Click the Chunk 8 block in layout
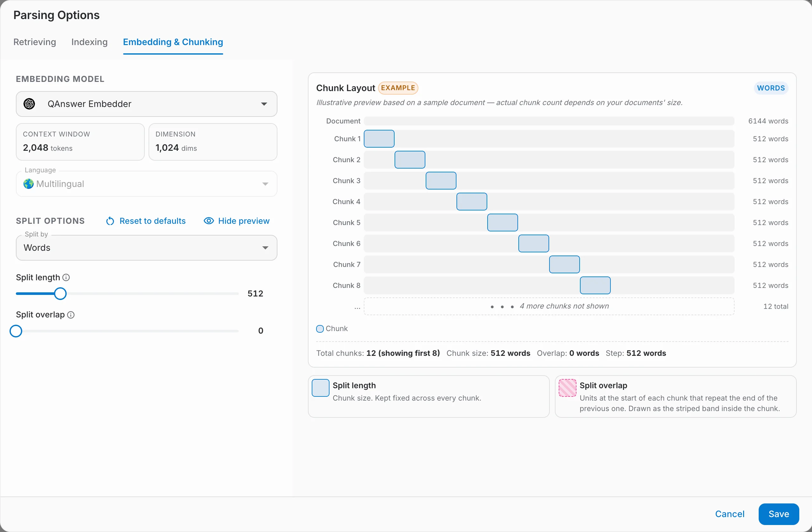812x532 pixels. (x=596, y=285)
